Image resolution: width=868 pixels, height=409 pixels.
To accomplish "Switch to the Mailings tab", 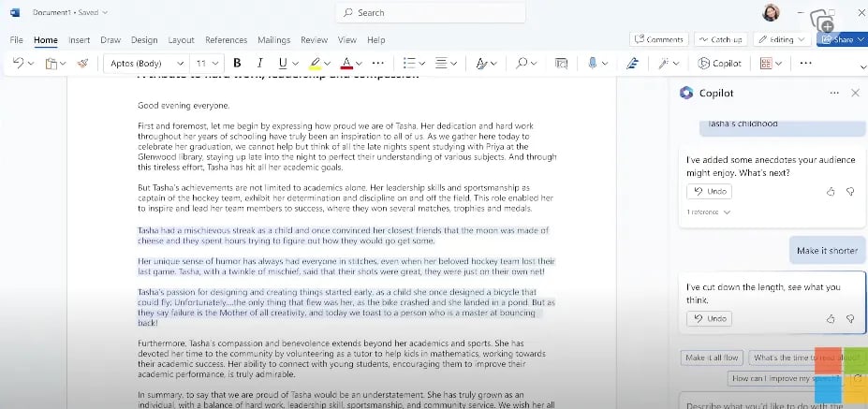I will tap(274, 40).
